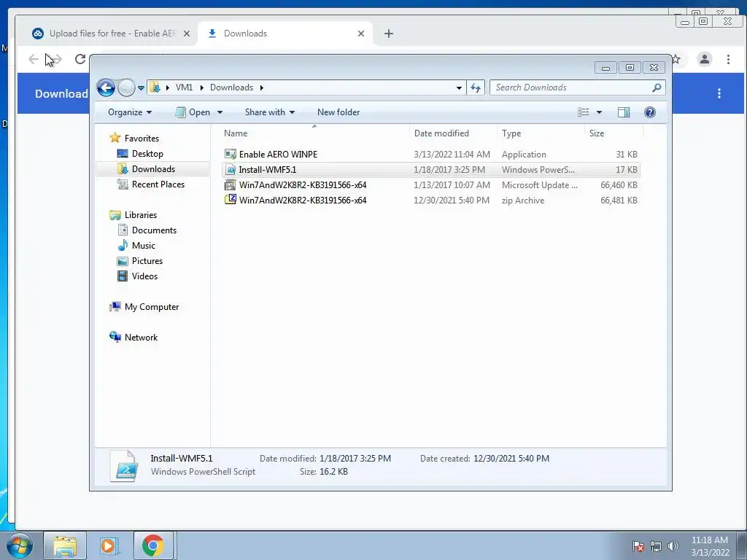Open Explorer help

point(650,112)
